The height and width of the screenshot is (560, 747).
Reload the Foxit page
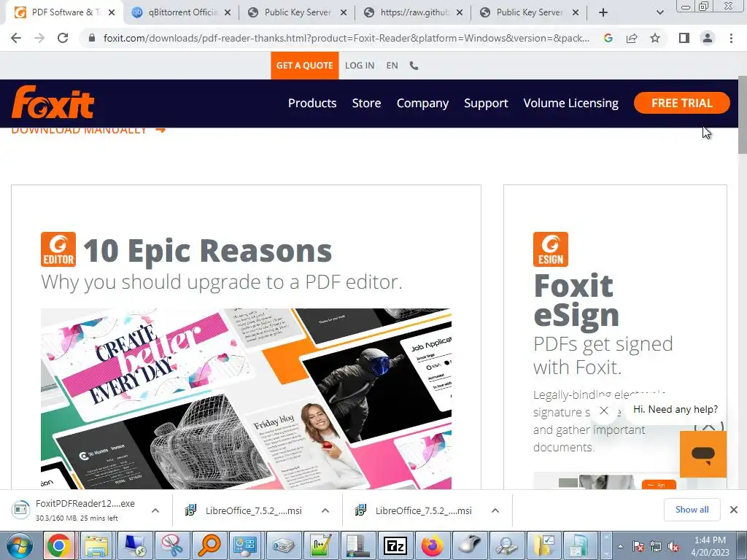(63, 38)
